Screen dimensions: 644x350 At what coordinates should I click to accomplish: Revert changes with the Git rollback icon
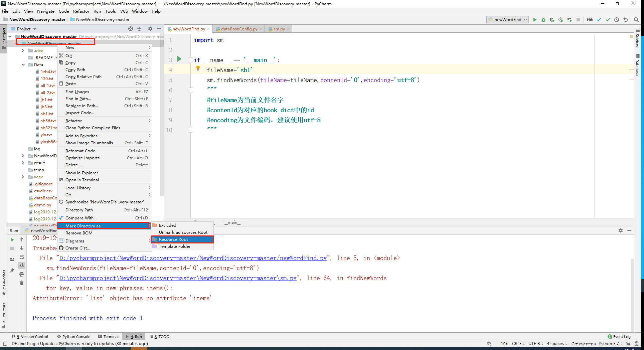coord(625,20)
